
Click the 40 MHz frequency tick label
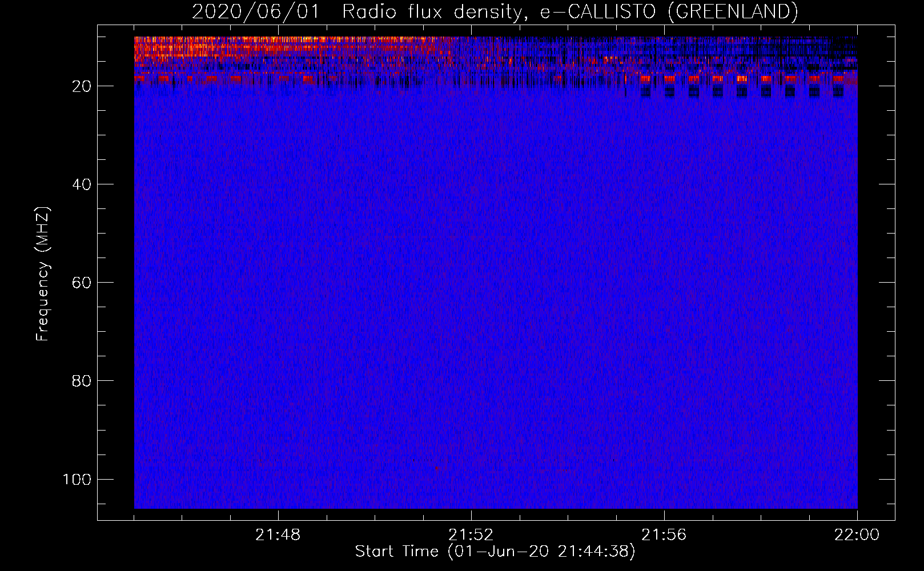[x=82, y=184]
